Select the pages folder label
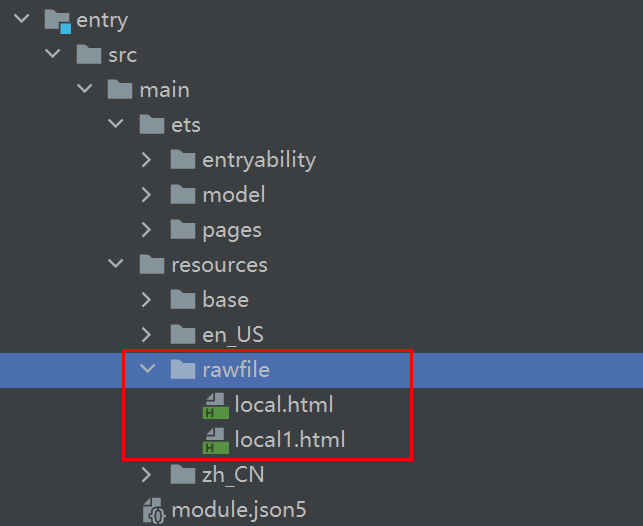Screen dimensions: 643x526 click(x=231, y=230)
